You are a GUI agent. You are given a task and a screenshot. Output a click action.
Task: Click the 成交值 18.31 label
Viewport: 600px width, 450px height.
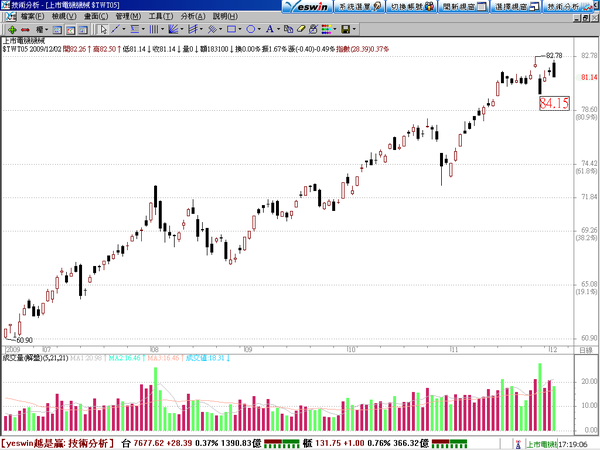coord(208,358)
